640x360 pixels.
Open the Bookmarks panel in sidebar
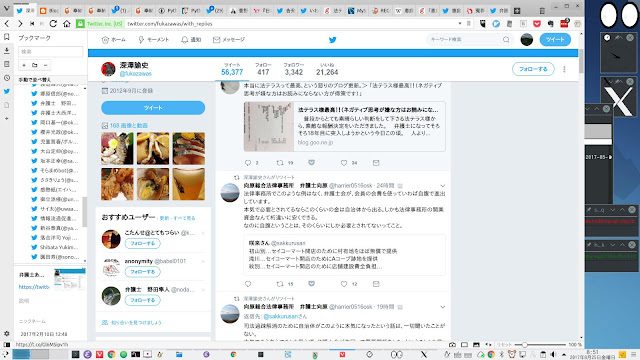point(7,37)
